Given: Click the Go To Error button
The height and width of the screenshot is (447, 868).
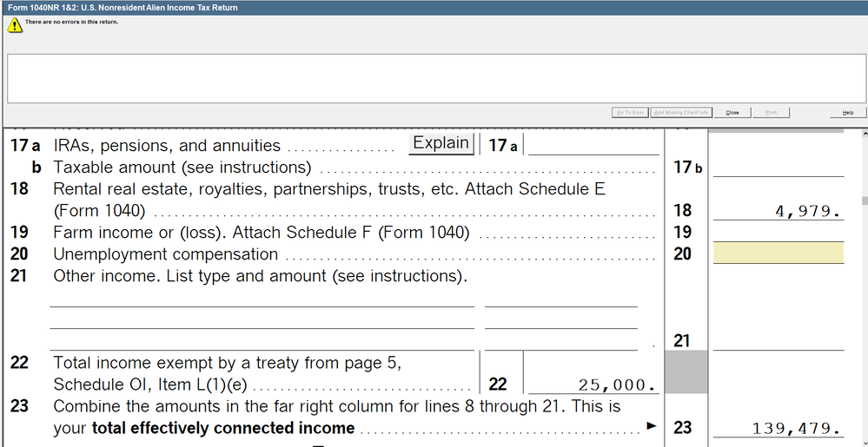Looking at the screenshot, I should coord(630,112).
